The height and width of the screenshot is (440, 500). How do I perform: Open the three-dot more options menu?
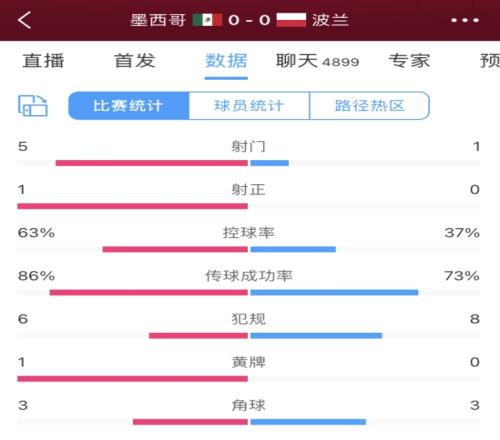click(465, 20)
